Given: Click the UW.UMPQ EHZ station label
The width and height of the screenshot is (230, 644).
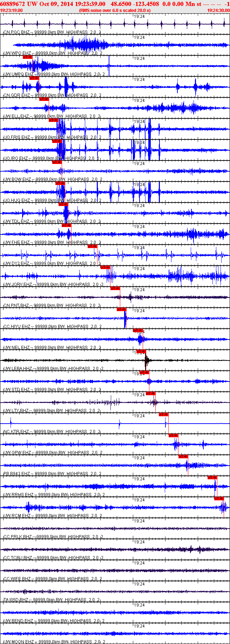Looking at the screenshot, I should tap(18, 74).
